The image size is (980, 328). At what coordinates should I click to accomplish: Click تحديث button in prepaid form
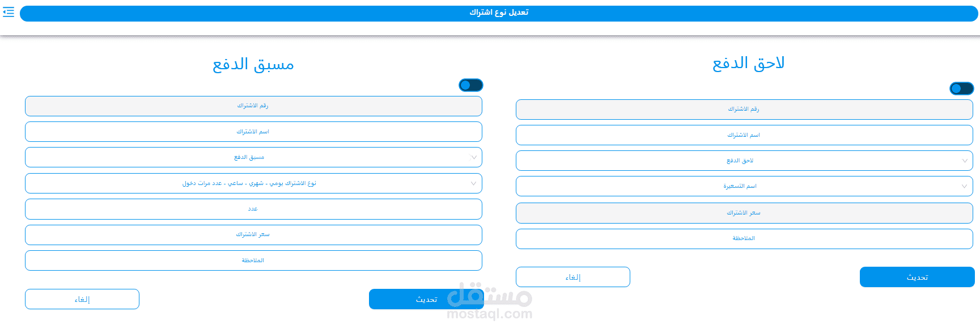[426, 299]
